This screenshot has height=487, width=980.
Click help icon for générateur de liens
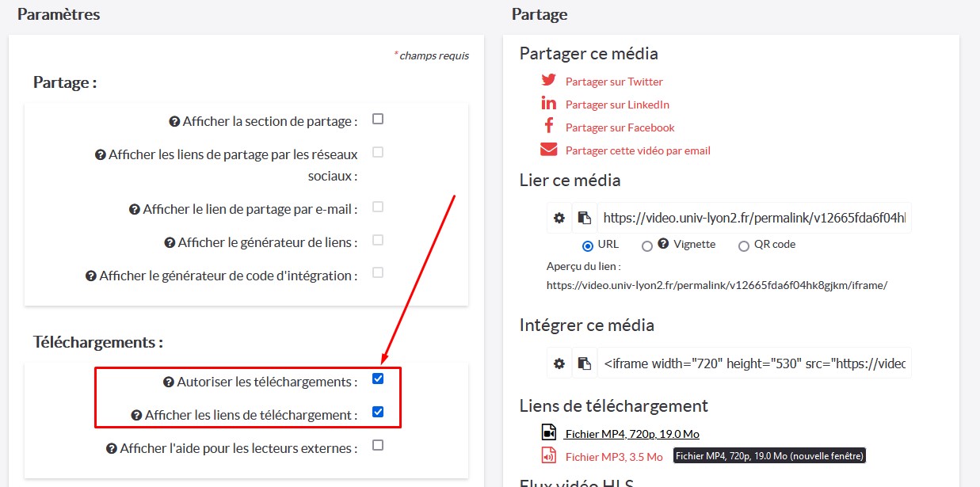click(x=170, y=243)
